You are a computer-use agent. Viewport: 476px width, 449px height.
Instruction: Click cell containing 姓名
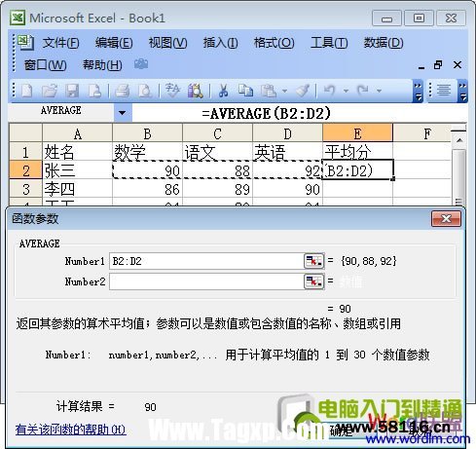coord(77,152)
